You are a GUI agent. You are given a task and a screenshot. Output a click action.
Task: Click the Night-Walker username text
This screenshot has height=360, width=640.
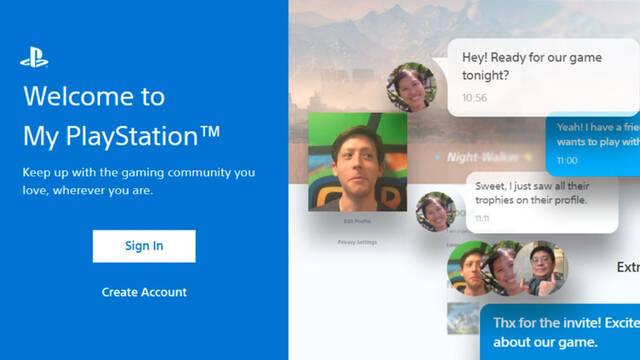[x=483, y=157]
